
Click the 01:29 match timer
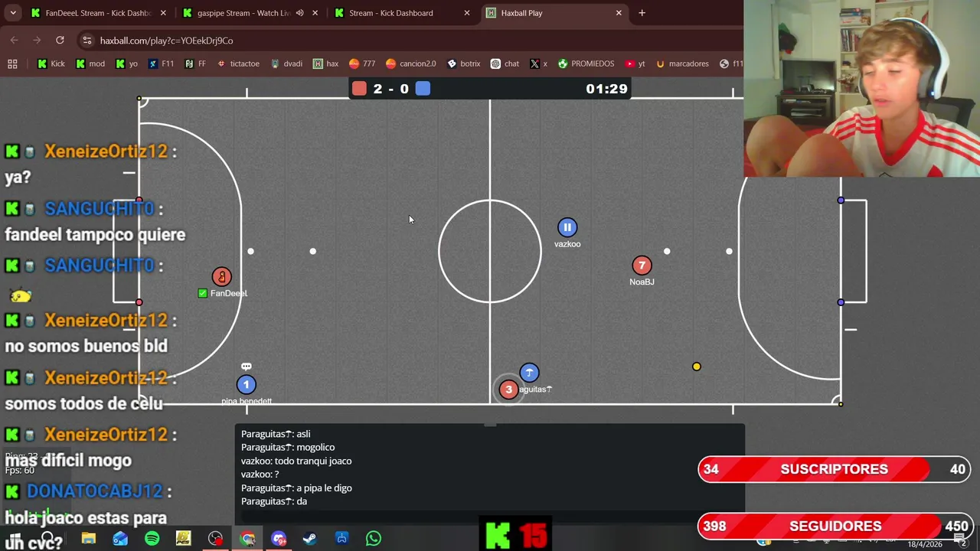tap(606, 89)
